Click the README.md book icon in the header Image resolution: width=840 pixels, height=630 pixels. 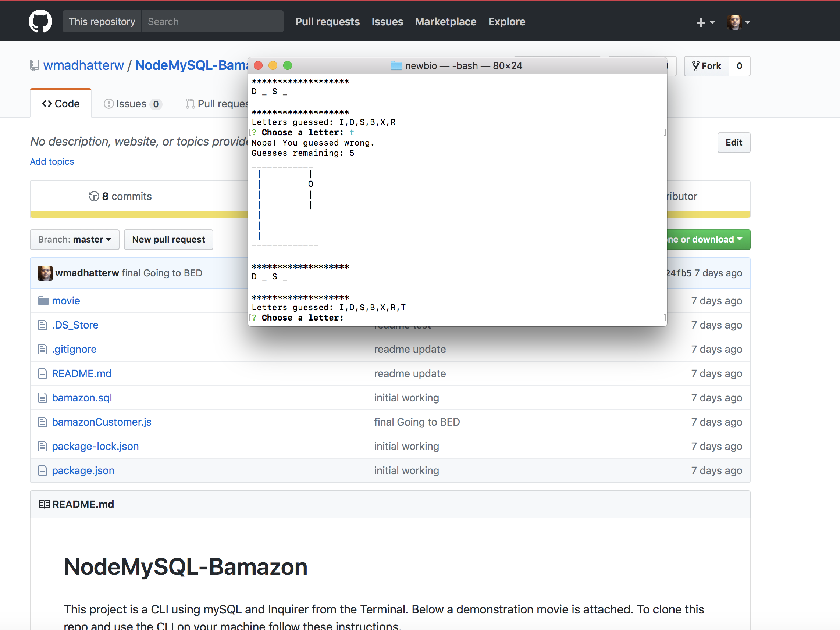[x=44, y=504]
